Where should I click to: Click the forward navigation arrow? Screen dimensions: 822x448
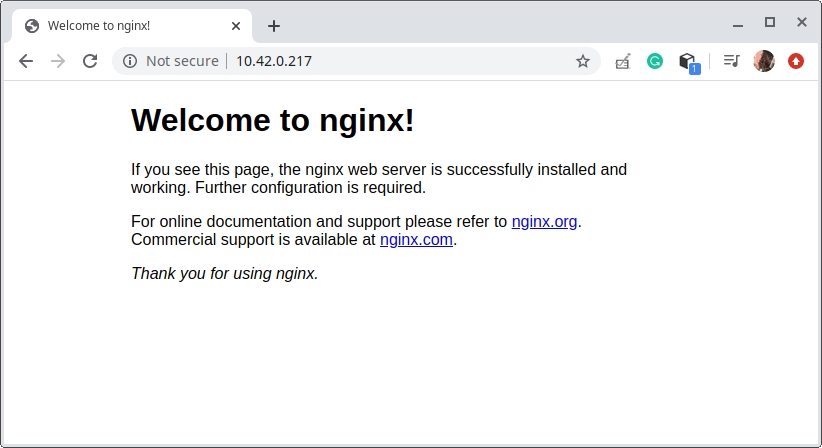58,61
